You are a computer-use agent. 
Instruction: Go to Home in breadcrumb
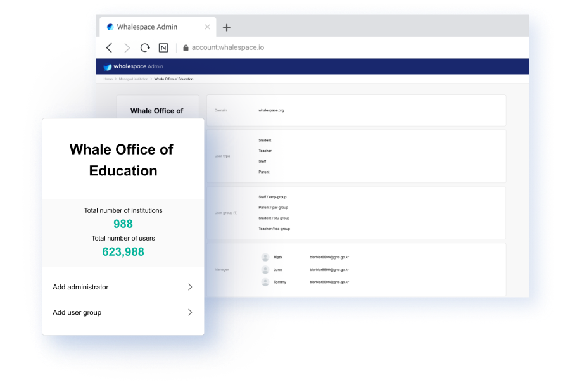[x=108, y=79]
